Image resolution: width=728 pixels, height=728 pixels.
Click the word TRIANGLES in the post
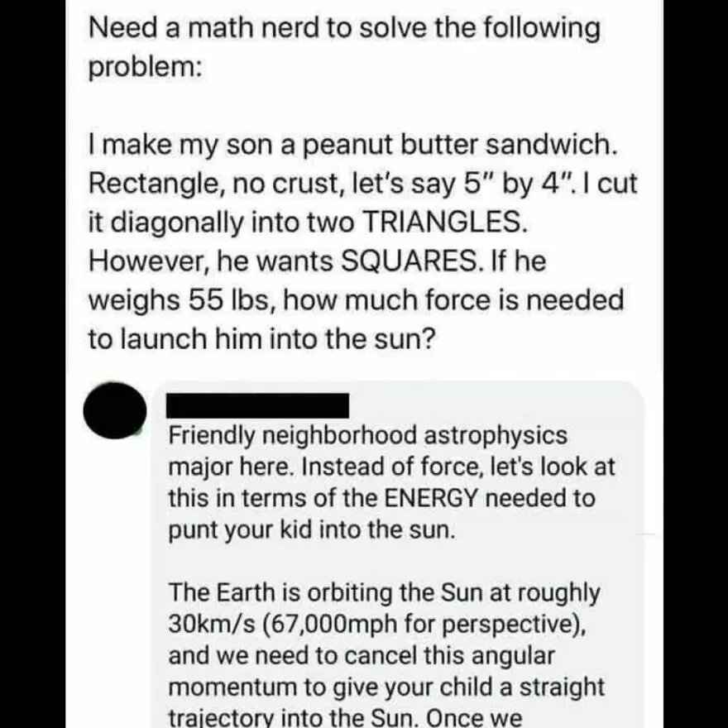(x=444, y=222)
